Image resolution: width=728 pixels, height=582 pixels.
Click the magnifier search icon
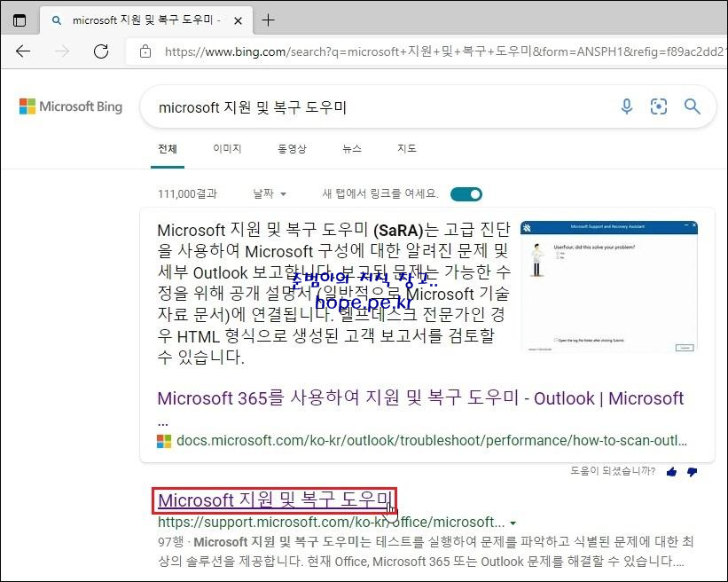(692, 106)
